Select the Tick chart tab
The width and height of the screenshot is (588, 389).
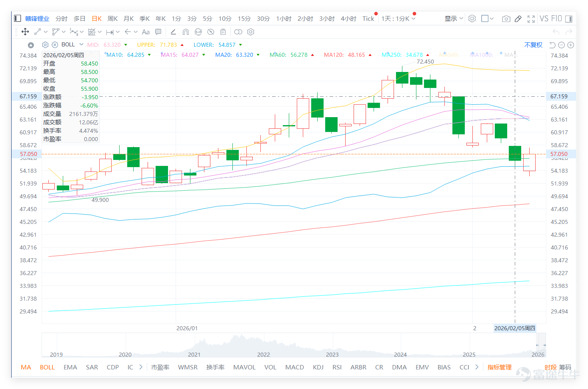pyautogui.click(x=368, y=18)
